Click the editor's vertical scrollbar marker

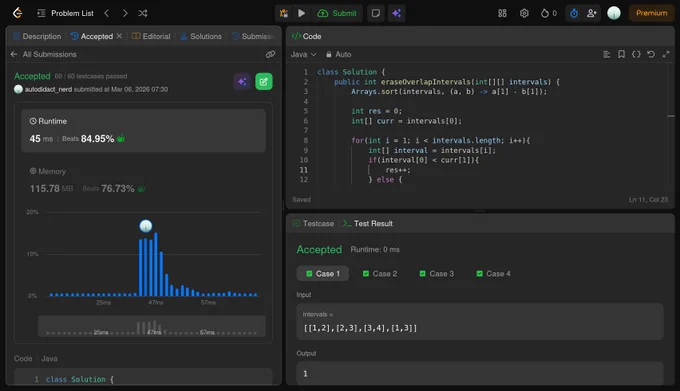coord(671,116)
